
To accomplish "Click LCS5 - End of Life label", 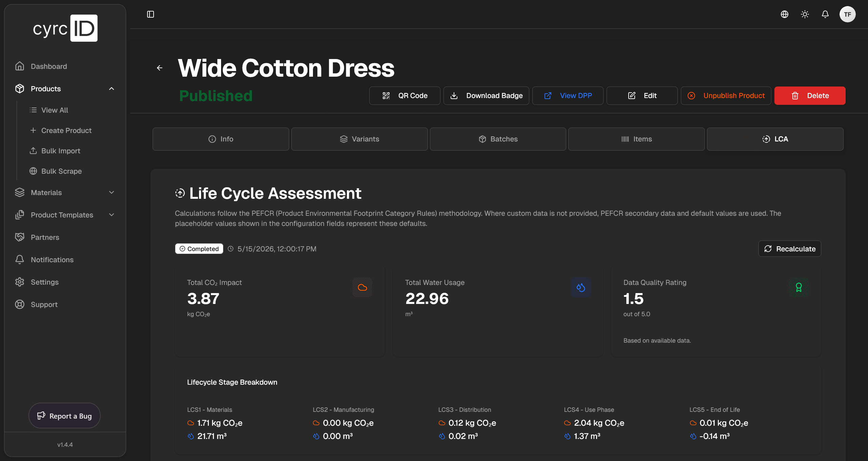I will 714,409.
